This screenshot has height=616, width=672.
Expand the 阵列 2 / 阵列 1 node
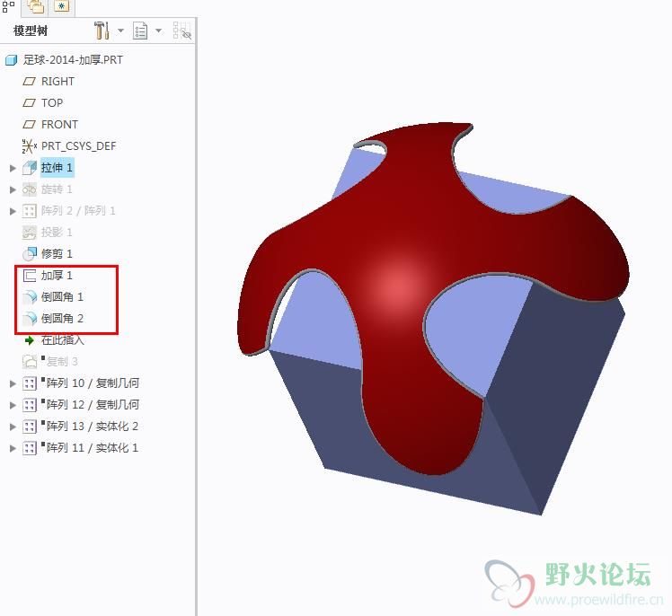pos(13,211)
